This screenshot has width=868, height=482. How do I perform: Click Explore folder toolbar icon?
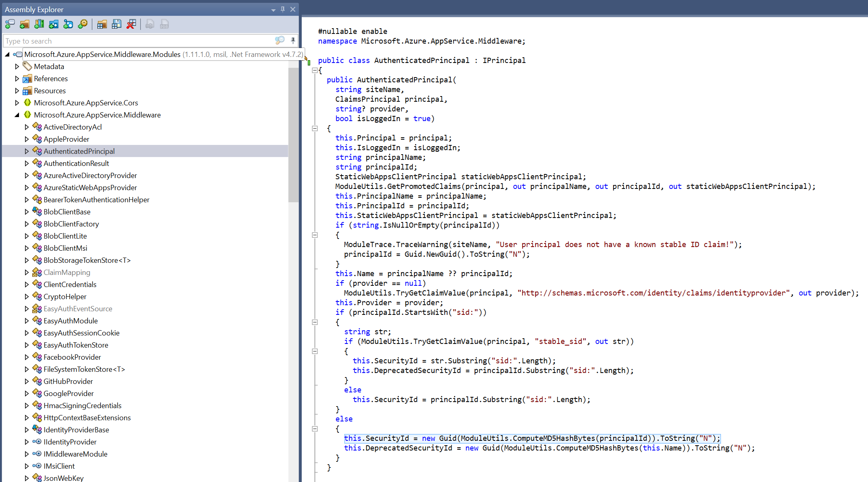[25, 25]
